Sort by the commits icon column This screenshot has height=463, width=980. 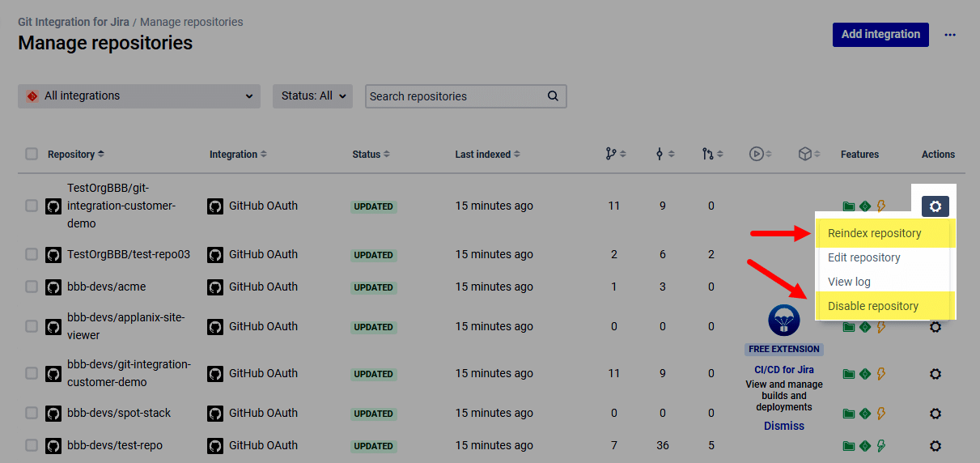click(664, 154)
